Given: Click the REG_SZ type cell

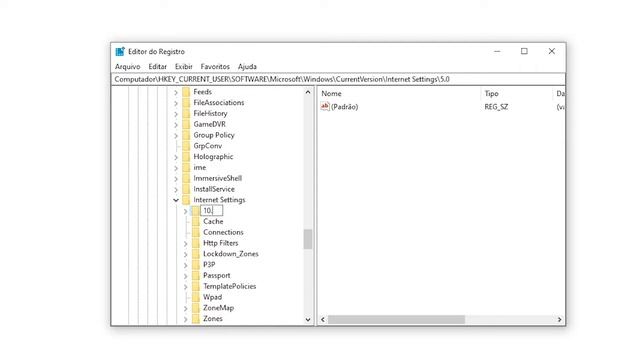Looking at the screenshot, I should [x=496, y=107].
